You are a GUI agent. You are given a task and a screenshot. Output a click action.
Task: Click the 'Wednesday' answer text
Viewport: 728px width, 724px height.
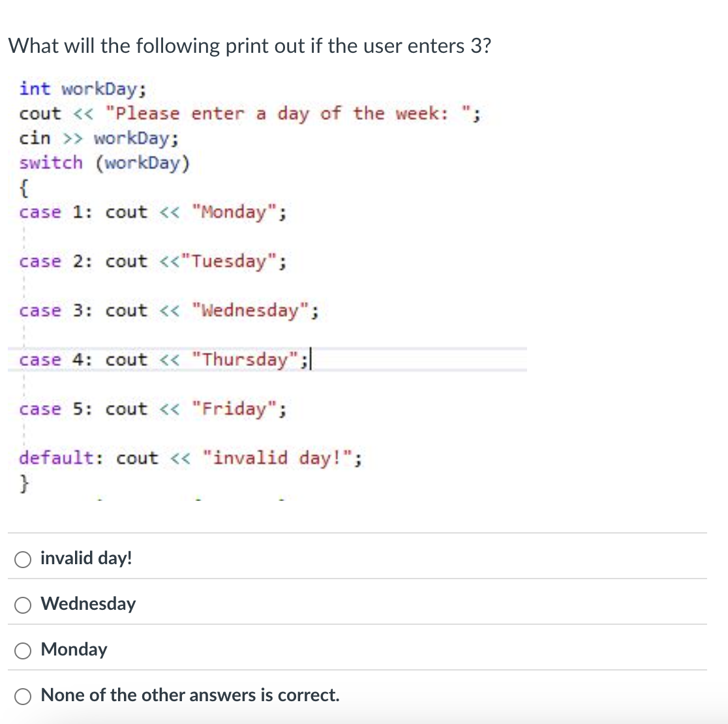pyautogui.click(x=88, y=604)
